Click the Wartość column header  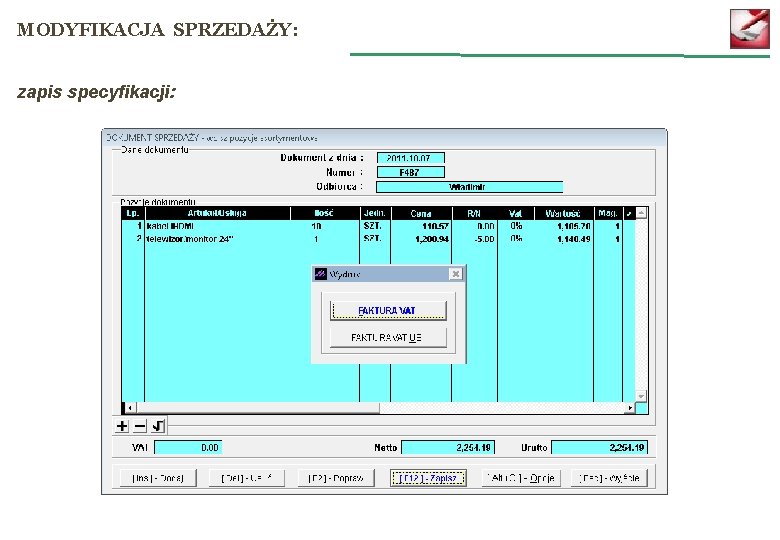(564, 213)
